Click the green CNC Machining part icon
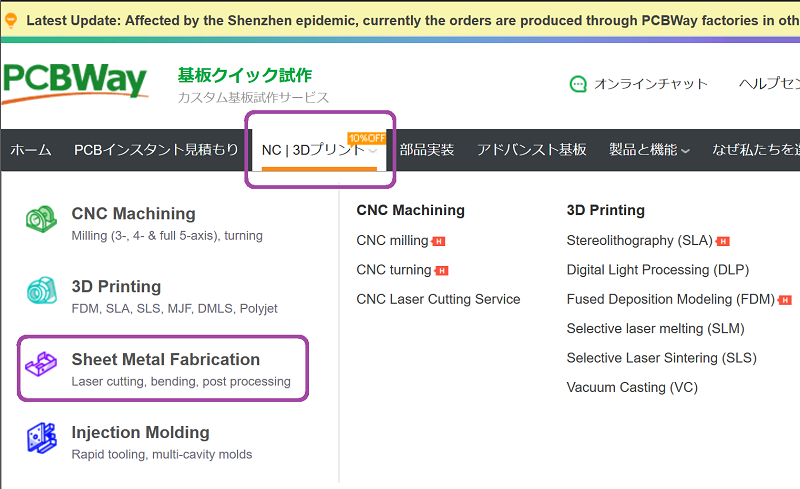This screenshot has height=489, width=800. tap(41, 219)
